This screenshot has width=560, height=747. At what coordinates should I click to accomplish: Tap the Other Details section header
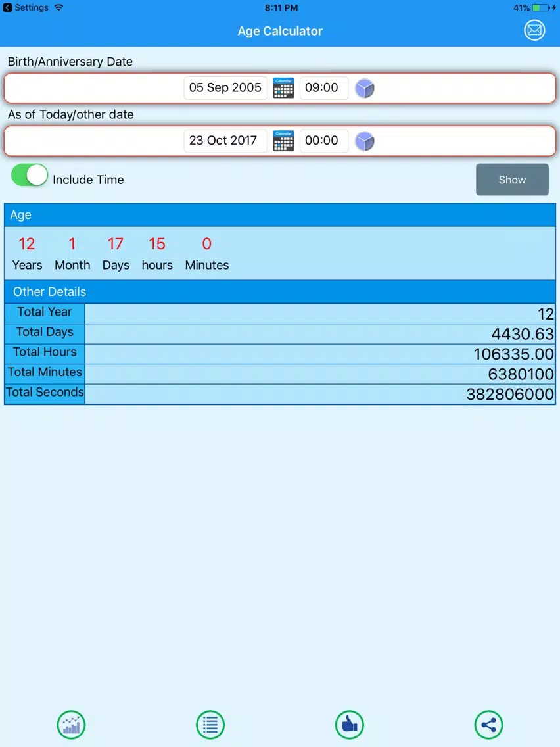click(280, 291)
